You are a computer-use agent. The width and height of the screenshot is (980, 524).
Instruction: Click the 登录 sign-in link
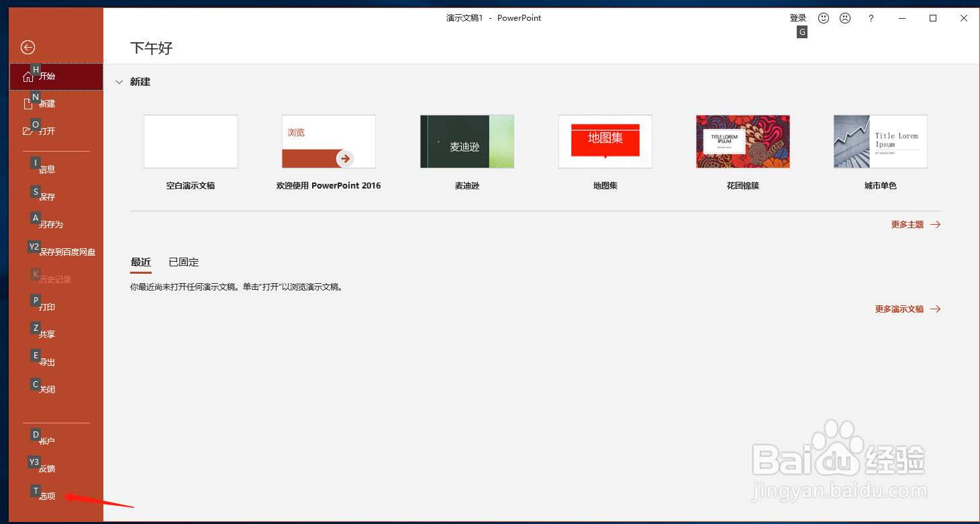[798, 18]
